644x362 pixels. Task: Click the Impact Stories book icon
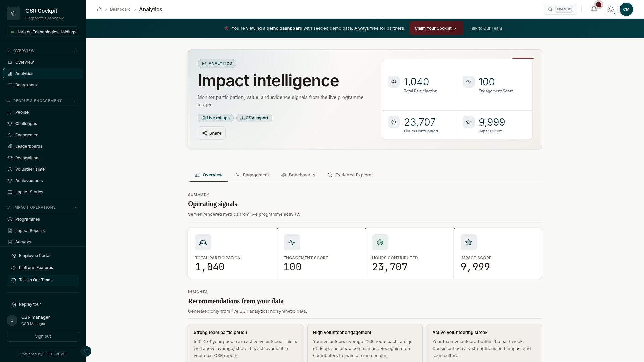pos(10,192)
